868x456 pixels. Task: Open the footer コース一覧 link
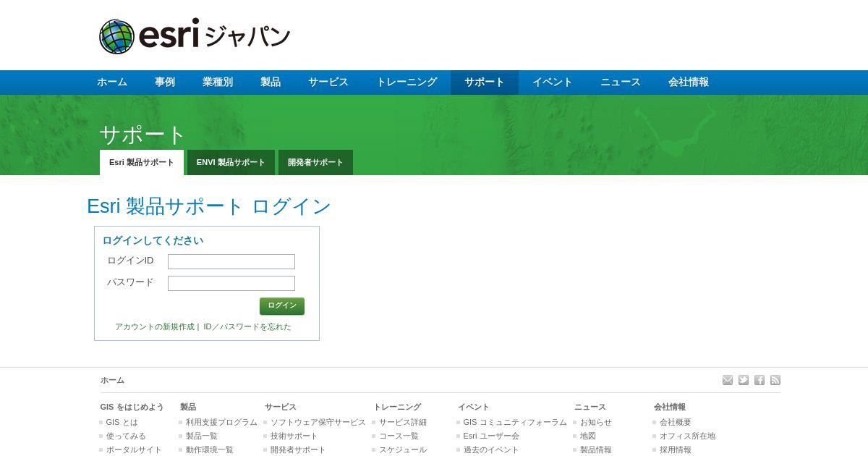(399, 436)
